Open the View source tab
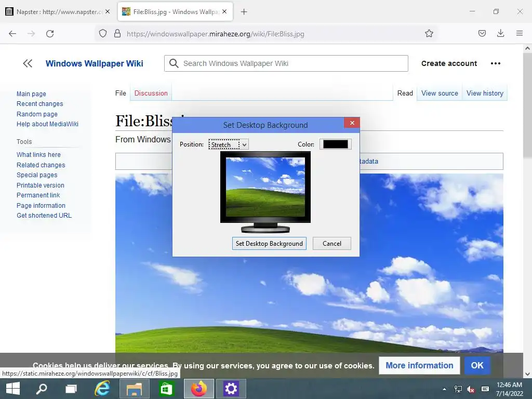Image resolution: width=532 pixels, height=399 pixels. 440,94
